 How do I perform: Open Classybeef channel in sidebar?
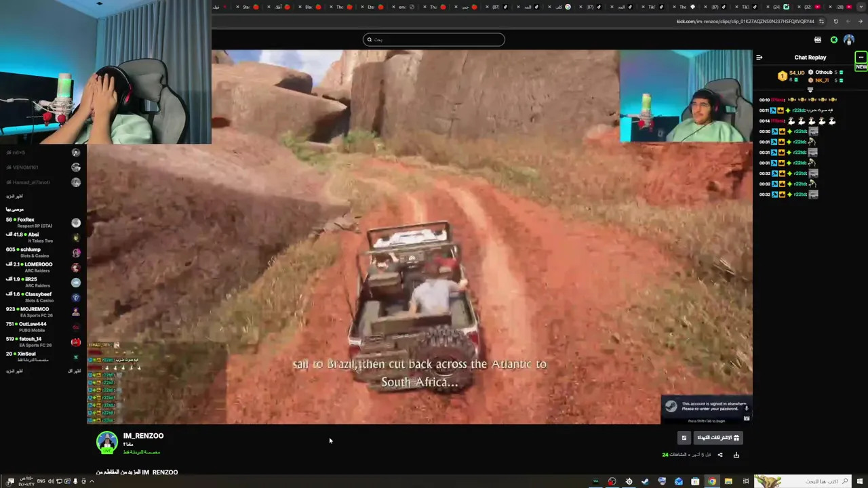point(42,297)
